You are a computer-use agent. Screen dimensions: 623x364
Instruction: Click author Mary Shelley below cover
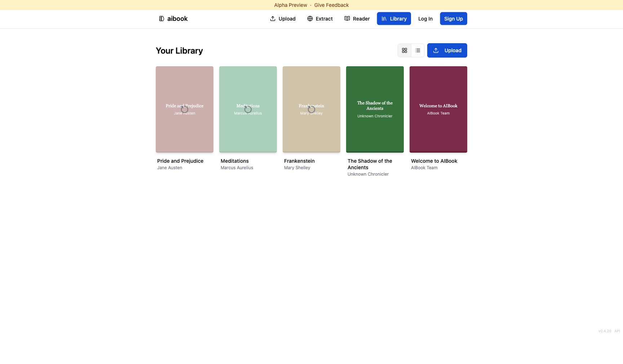(x=297, y=168)
